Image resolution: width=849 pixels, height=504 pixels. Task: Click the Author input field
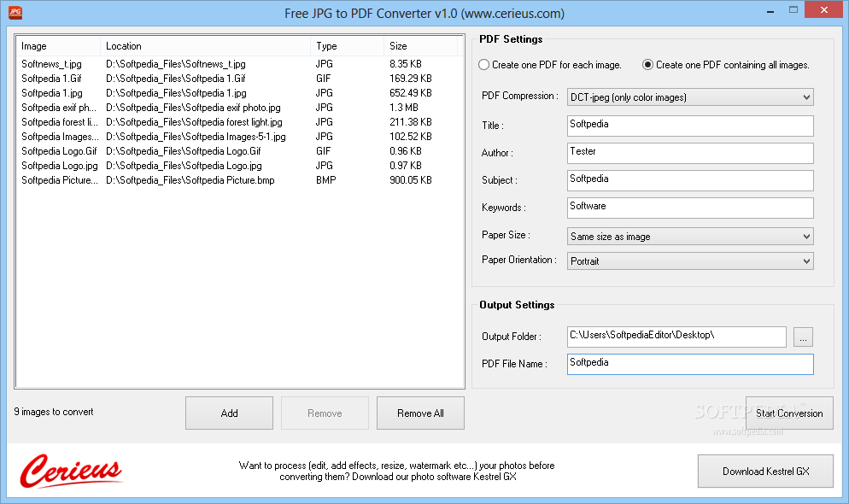tap(690, 153)
